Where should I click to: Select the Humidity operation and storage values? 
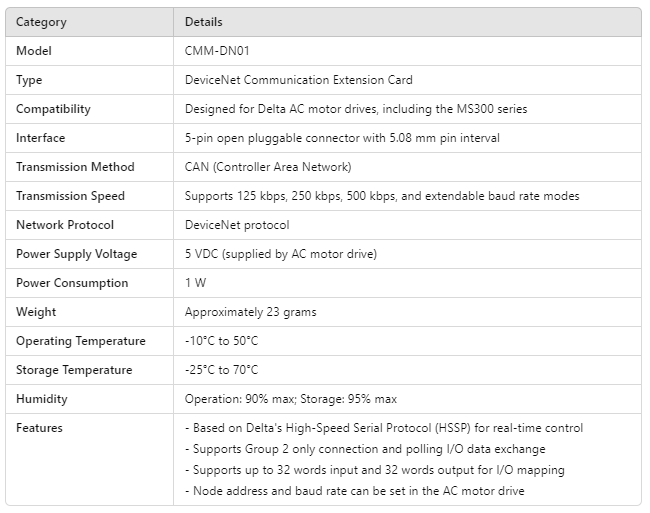291,399
